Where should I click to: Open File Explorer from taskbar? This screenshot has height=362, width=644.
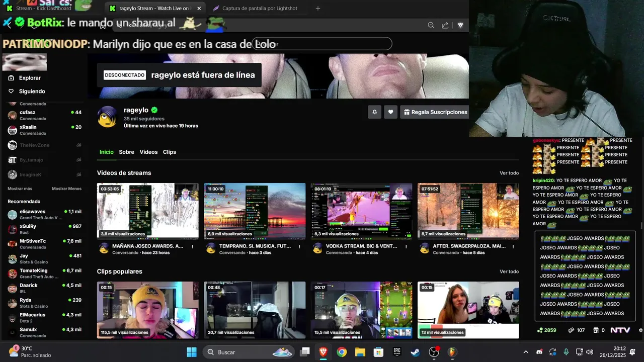click(x=360, y=352)
